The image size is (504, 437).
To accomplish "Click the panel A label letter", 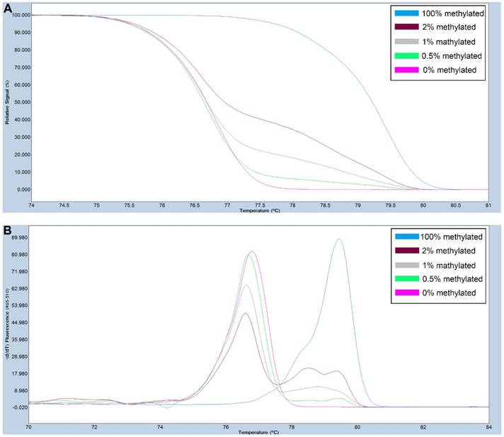I will tap(7, 6).
